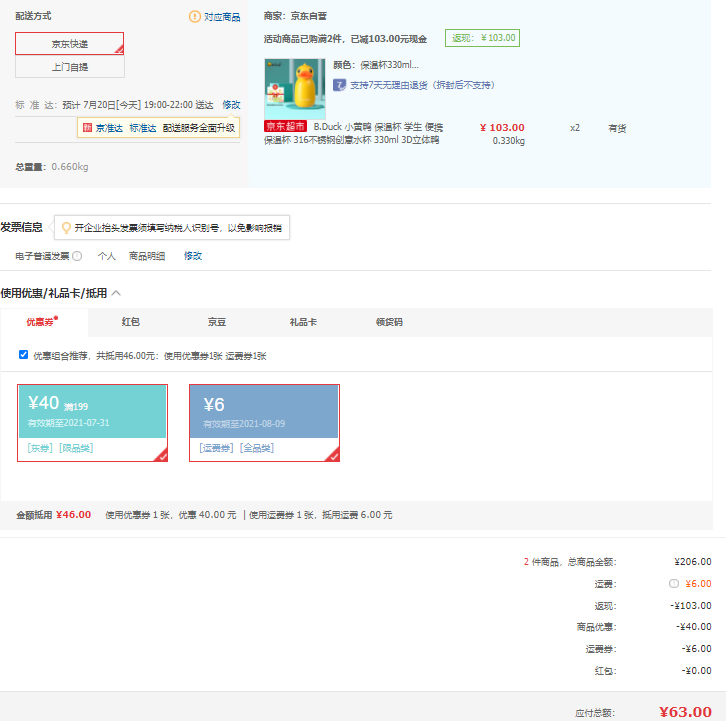Switch to the 领货码 tab
Viewport: 726px width, 721px height.
[389, 322]
